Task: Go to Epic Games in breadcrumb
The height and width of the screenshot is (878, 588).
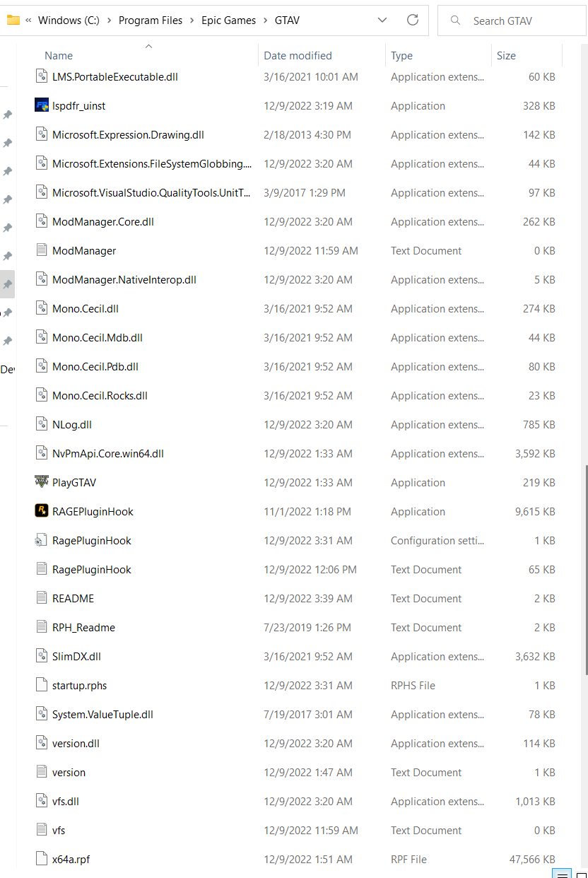Action: point(229,21)
